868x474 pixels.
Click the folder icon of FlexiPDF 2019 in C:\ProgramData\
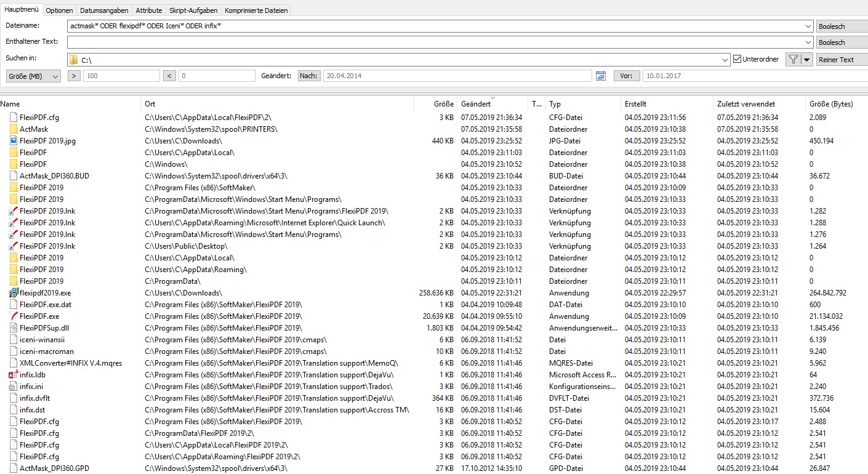[14, 281]
